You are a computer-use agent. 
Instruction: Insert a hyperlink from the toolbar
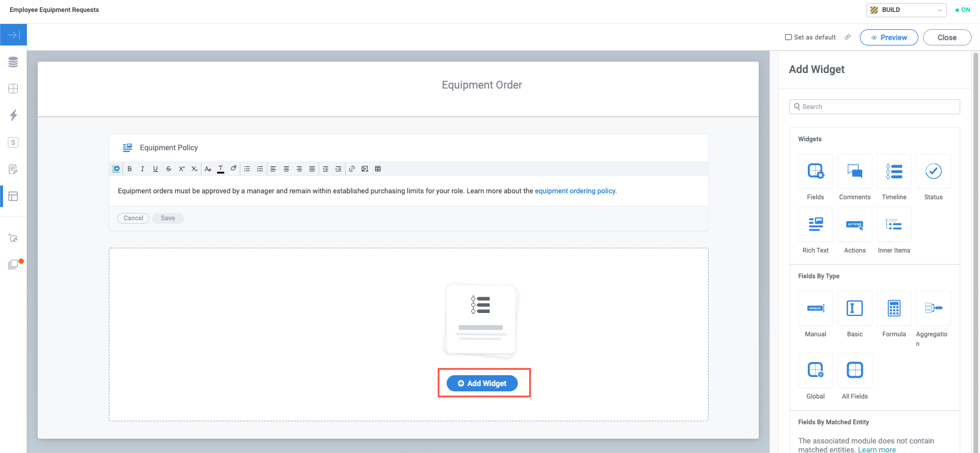352,169
